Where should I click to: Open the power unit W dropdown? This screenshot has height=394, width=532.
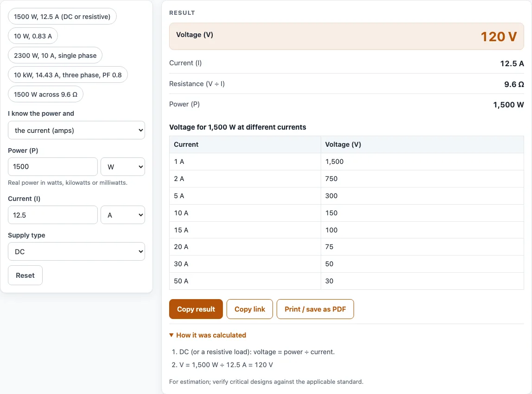click(x=123, y=167)
